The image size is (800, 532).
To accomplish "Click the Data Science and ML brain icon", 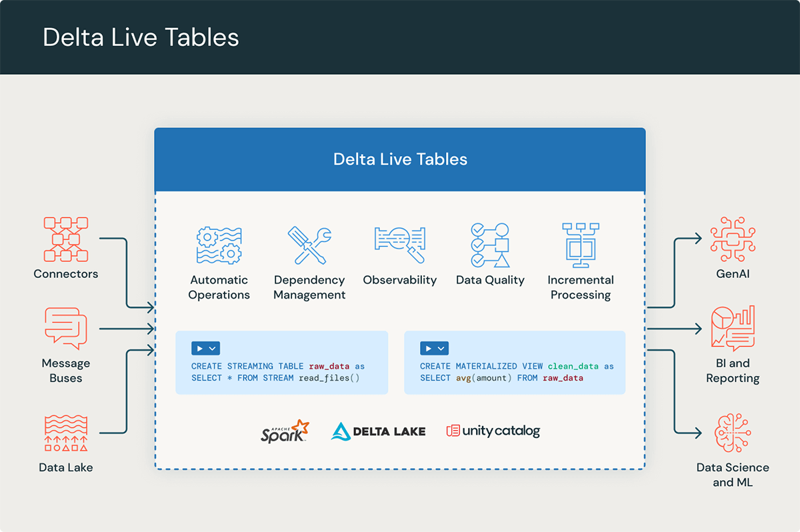I will click(x=733, y=432).
